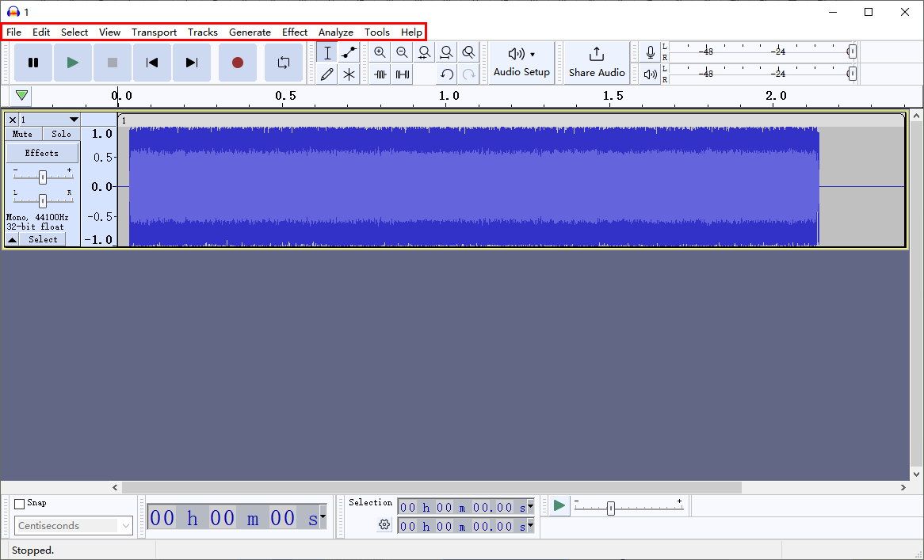Viewport: 924px width, 560px height.
Task: Click the 1.0 vertical scale label
Action: [101, 135]
